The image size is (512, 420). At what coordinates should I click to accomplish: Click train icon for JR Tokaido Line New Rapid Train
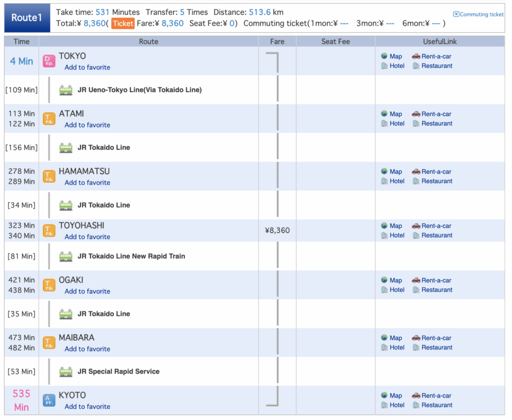[65, 256]
